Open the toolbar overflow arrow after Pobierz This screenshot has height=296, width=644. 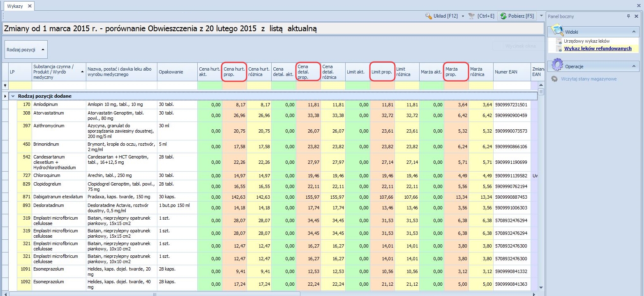pyautogui.click(x=541, y=16)
